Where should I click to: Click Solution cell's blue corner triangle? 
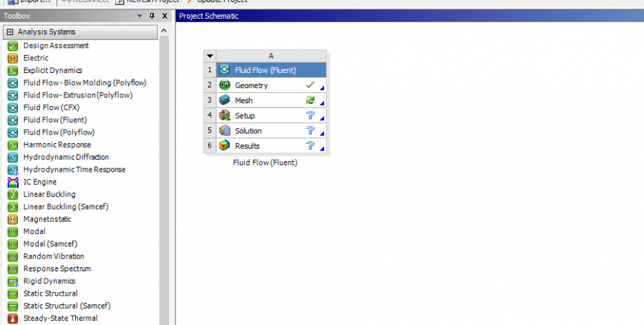coord(322,134)
